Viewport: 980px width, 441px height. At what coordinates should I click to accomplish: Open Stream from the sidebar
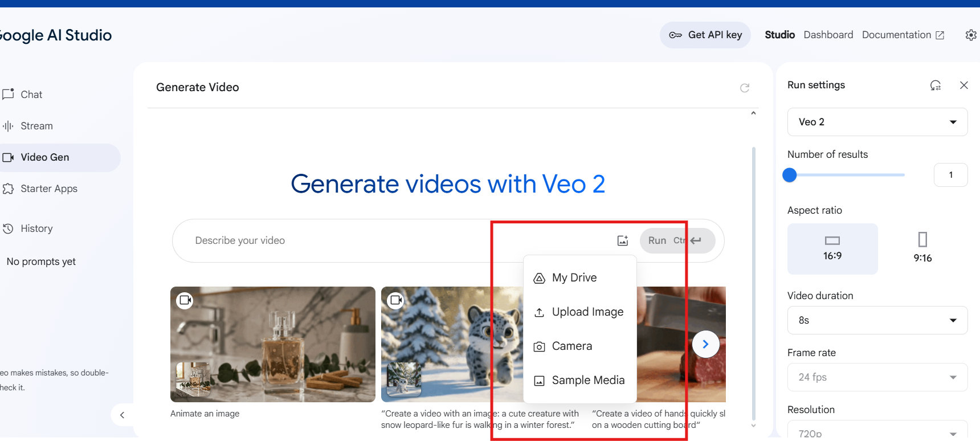[36, 126]
